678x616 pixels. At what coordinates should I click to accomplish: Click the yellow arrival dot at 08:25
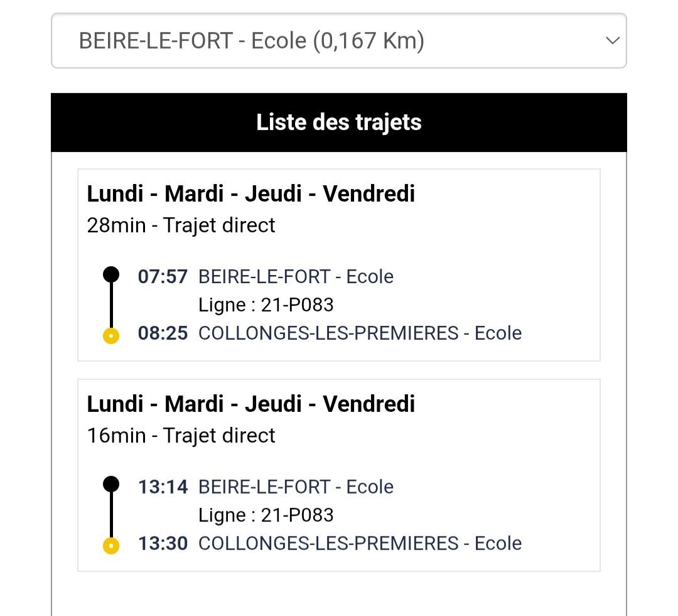pos(111,336)
